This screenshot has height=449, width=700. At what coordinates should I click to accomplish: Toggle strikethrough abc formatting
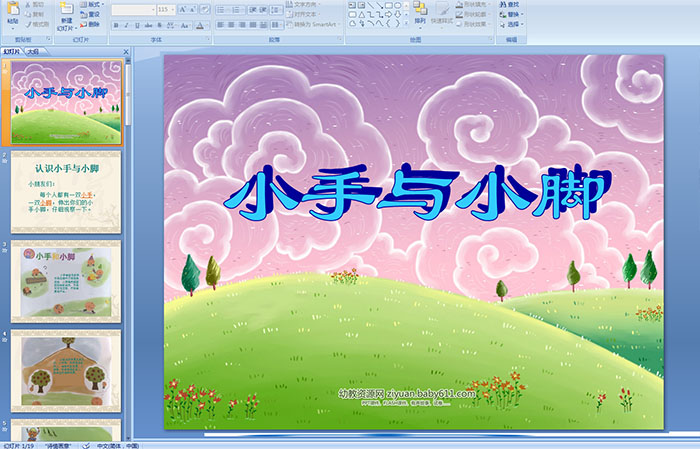tap(148, 25)
